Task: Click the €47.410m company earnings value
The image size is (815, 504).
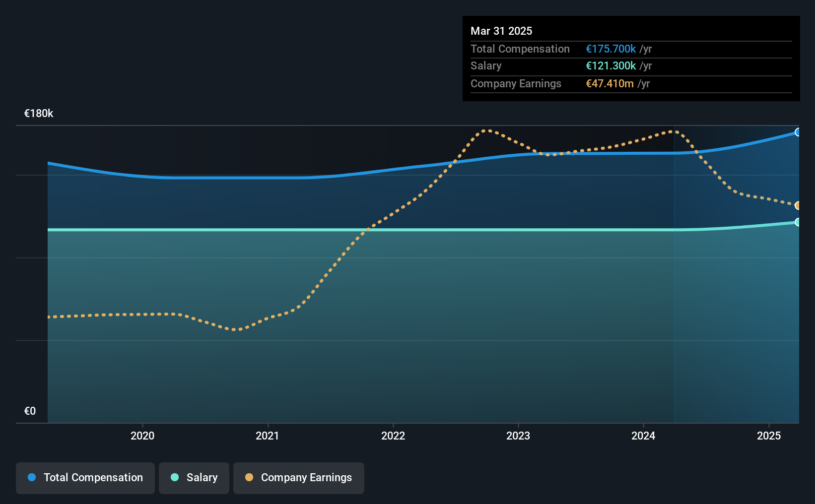Action: (610, 83)
